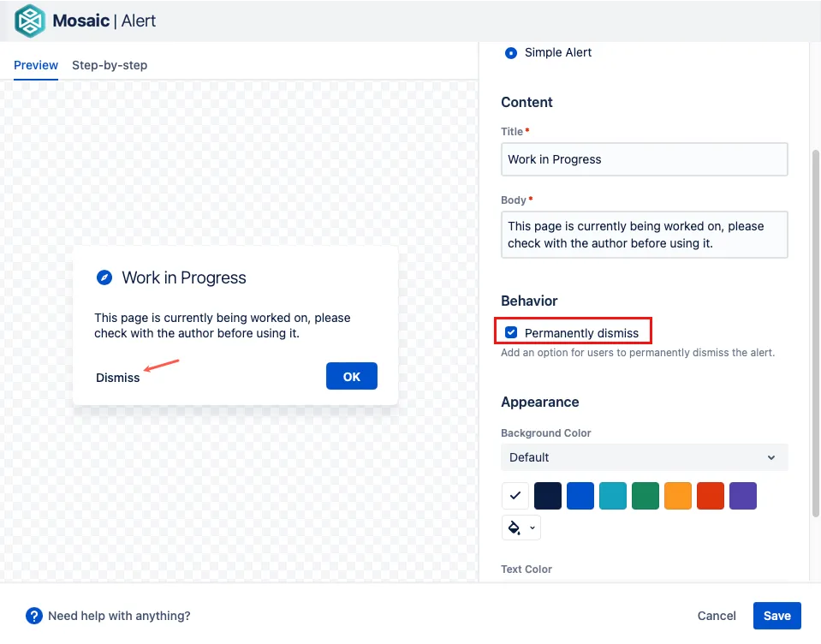The width and height of the screenshot is (821, 644).
Task: Select the purple color swatch
Action: (x=742, y=495)
